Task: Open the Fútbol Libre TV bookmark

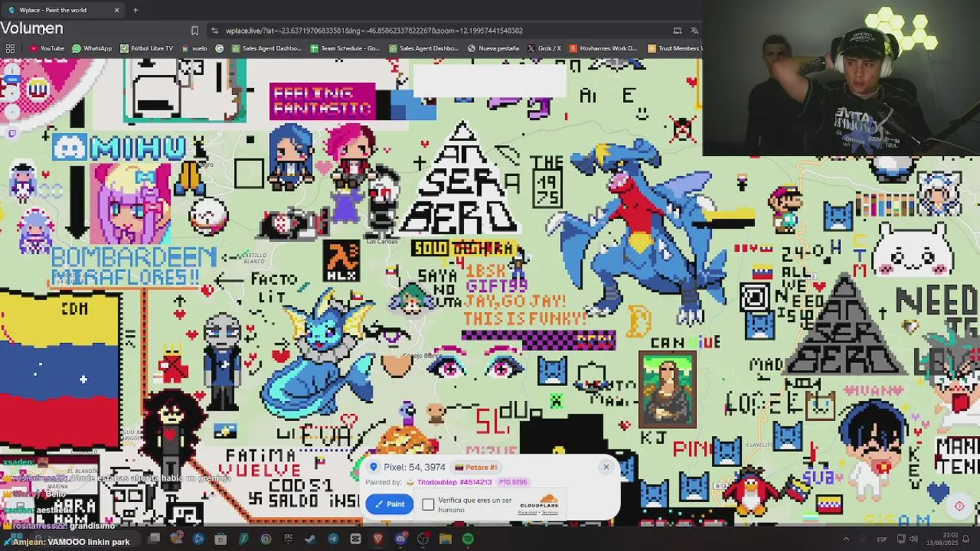Action: pos(146,48)
